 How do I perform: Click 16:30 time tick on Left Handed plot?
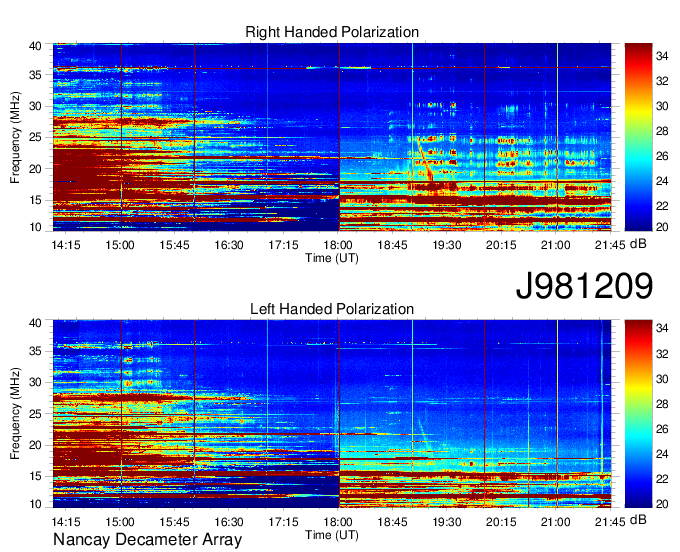coord(229,521)
